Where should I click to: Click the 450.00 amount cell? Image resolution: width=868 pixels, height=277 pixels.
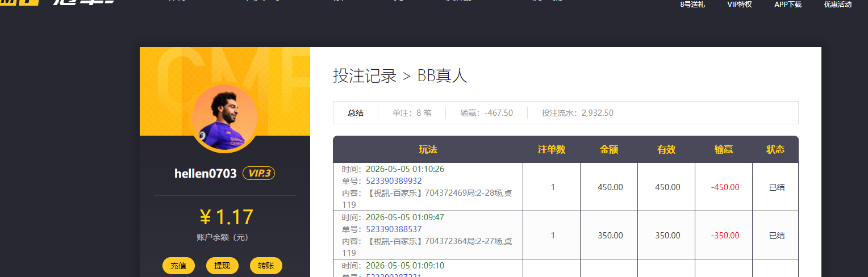(610, 187)
